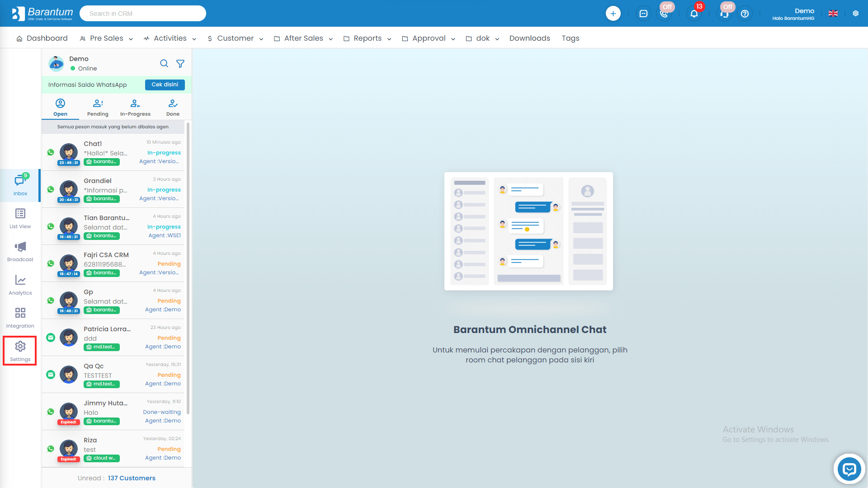Open the help question mark icon
This screenshot has height=488, width=868.
745,14
